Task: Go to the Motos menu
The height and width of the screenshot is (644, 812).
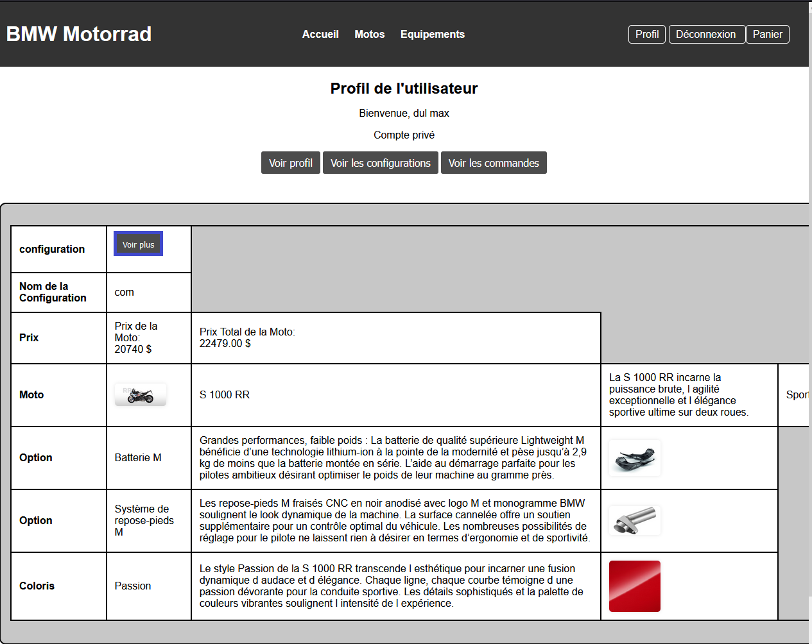Action: coord(369,34)
